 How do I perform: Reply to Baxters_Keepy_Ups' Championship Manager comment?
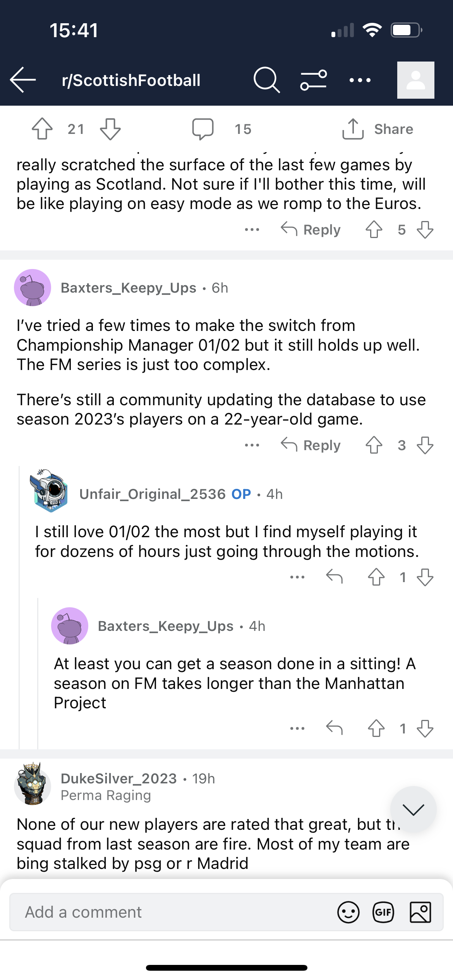coord(311,445)
